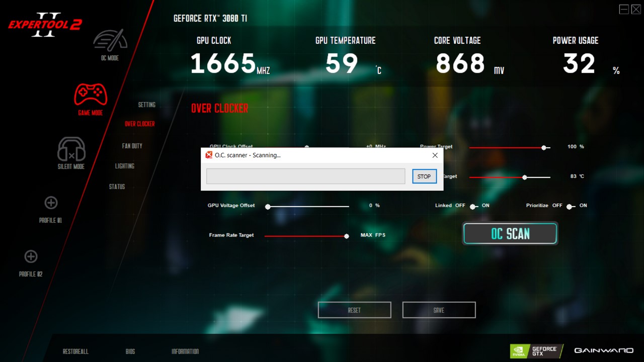
Task: Open the Lighting submenu
Action: pos(125,166)
